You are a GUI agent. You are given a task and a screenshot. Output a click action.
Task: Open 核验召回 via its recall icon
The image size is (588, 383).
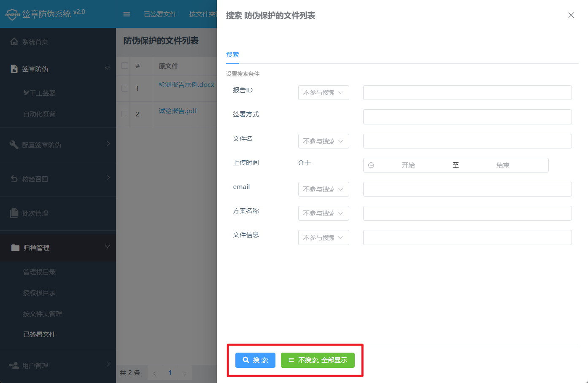click(14, 179)
